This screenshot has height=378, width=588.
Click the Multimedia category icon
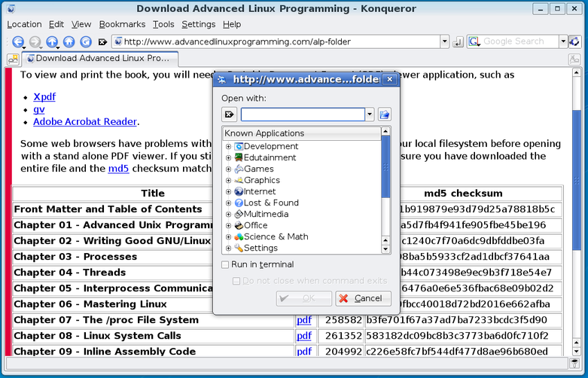click(239, 214)
